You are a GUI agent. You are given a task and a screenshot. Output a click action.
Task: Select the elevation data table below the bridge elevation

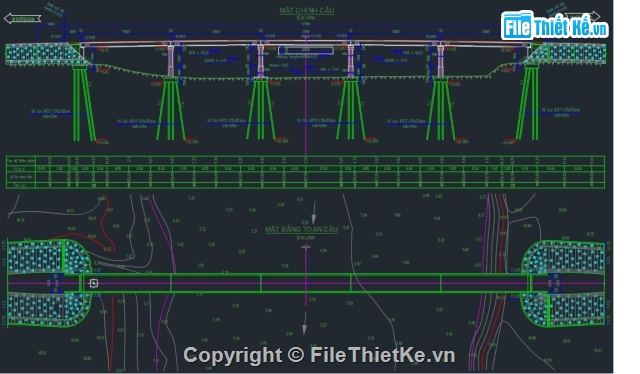point(305,172)
